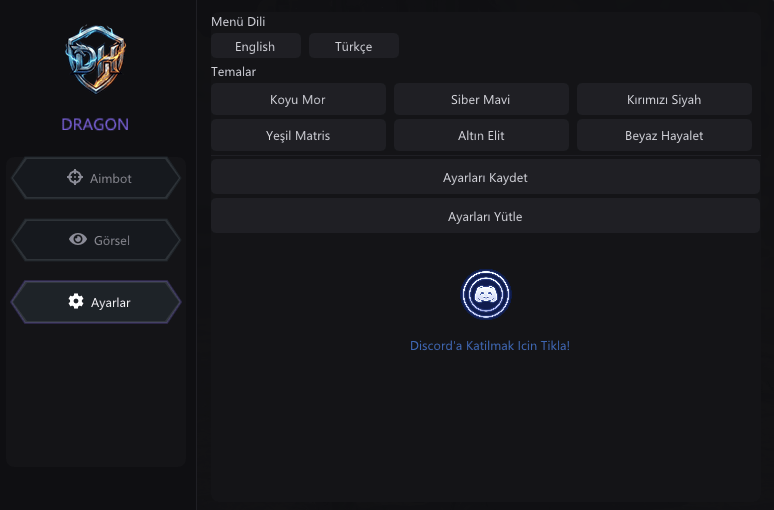Click the Menü Dili label

(238, 22)
